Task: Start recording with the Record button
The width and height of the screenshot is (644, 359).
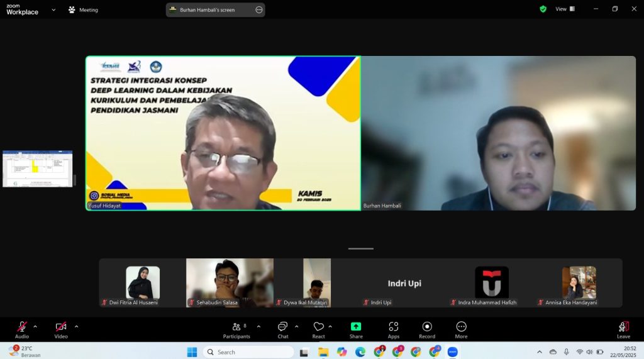Action: click(427, 329)
